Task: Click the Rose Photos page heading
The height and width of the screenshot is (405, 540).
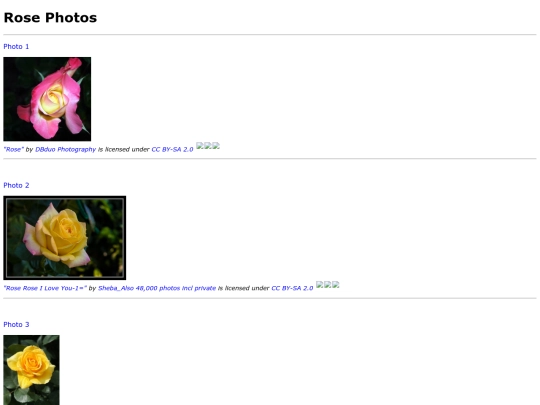Action: (x=50, y=18)
